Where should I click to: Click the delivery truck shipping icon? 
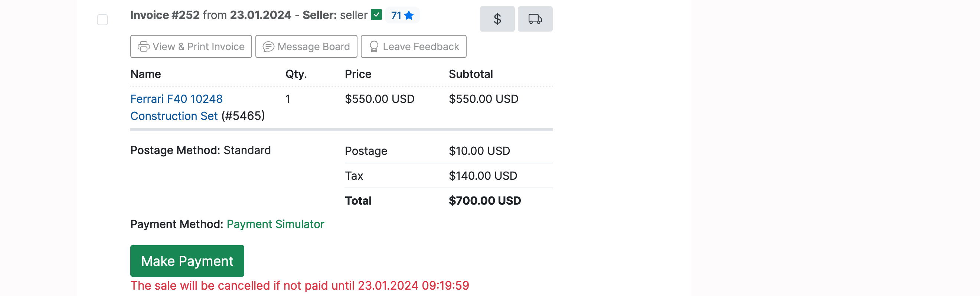pos(535,19)
